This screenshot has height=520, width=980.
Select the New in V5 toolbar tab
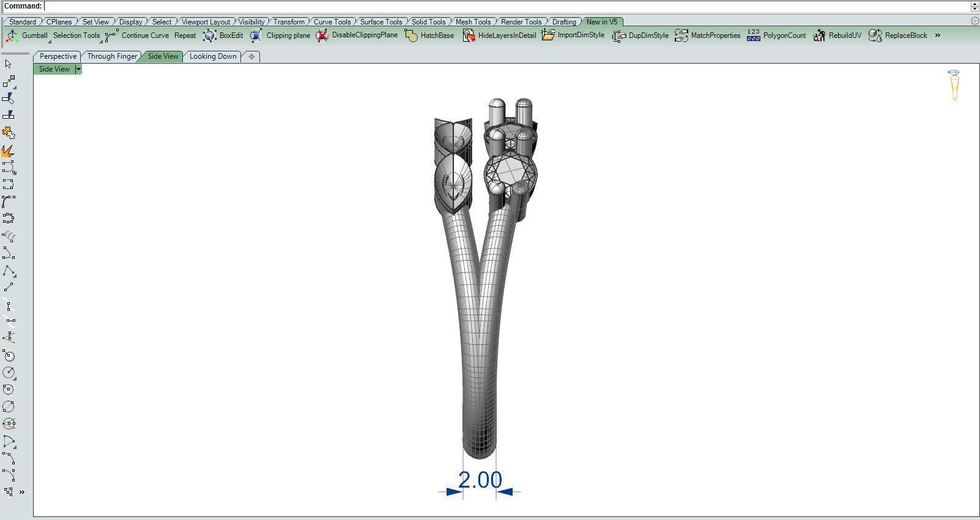pos(602,21)
